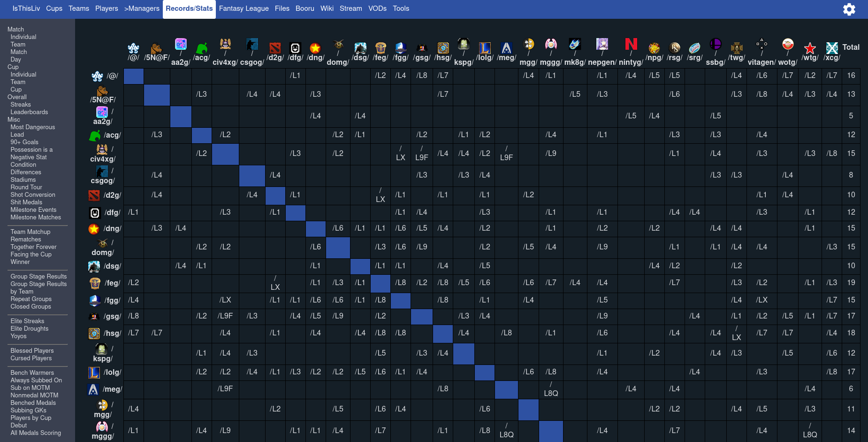
Task: Click the /@/ logo in the row labels
Action: pos(97,76)
